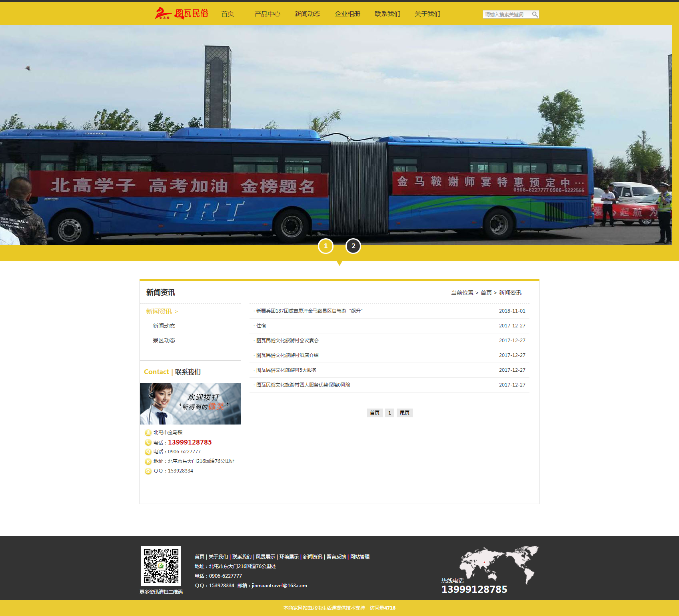Open 产品中心 in the top navigation
The height and width of the screenshot is (616, 679).
[267, 14]
